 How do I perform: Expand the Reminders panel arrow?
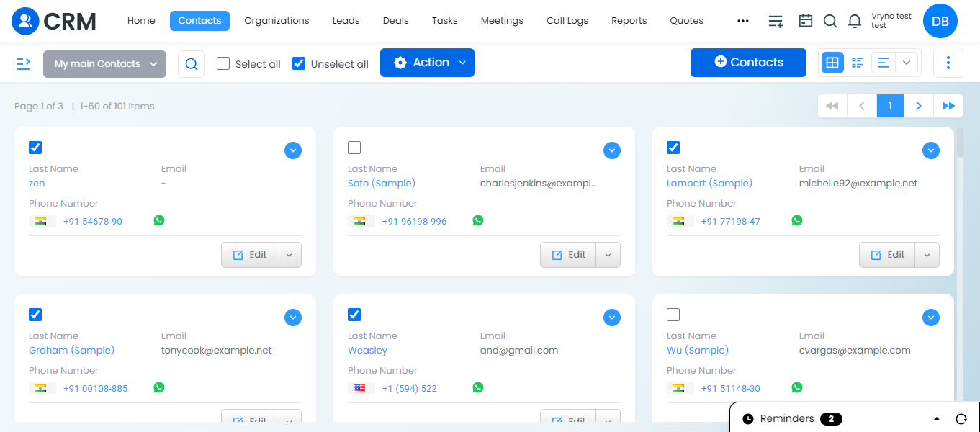936,419
